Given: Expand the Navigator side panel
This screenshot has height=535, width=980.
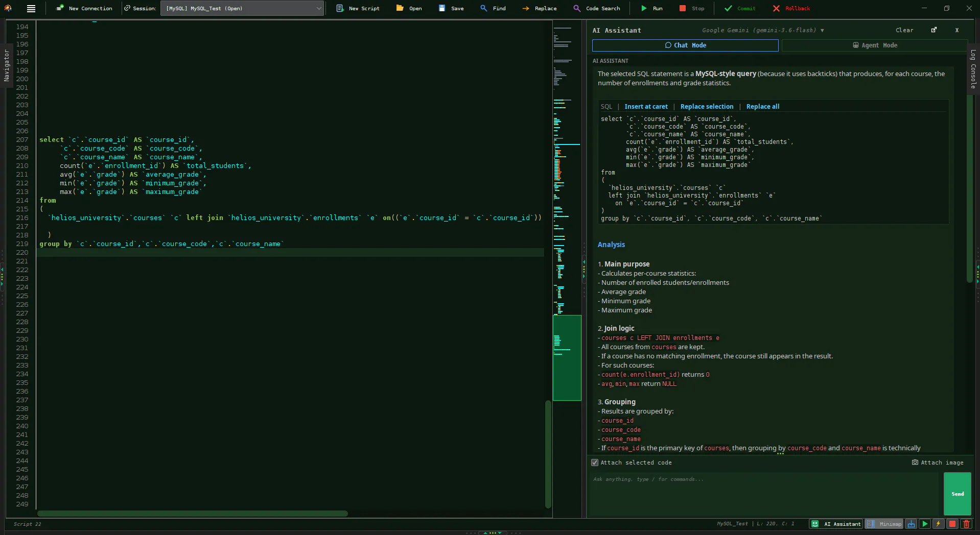Looking at the screenshot, I should (6, 65).
